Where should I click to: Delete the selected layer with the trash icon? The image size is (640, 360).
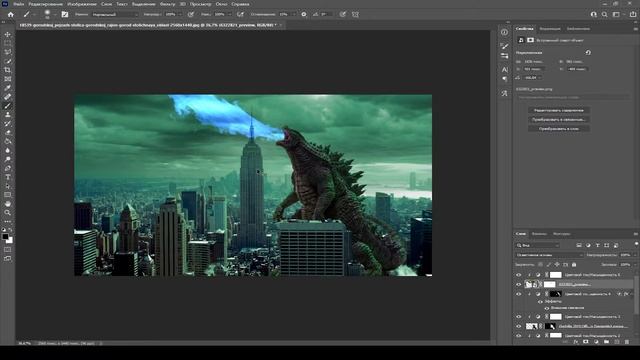pyautogui.click(x=627, y=342)
